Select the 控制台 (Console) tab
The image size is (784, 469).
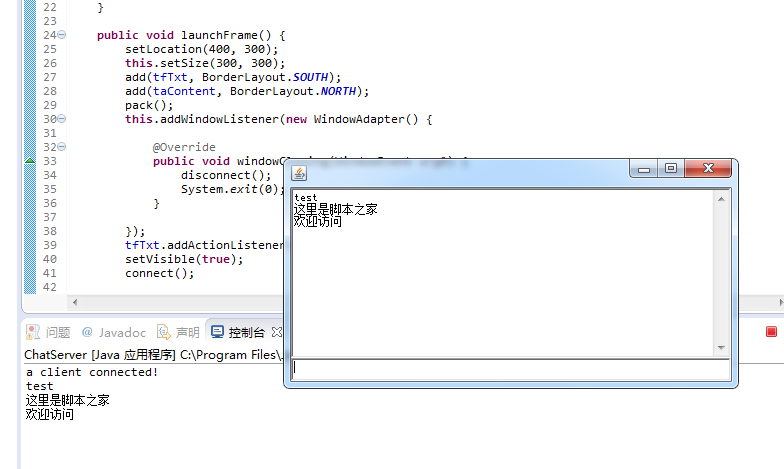pyautogui.click(x=238, y=332)
